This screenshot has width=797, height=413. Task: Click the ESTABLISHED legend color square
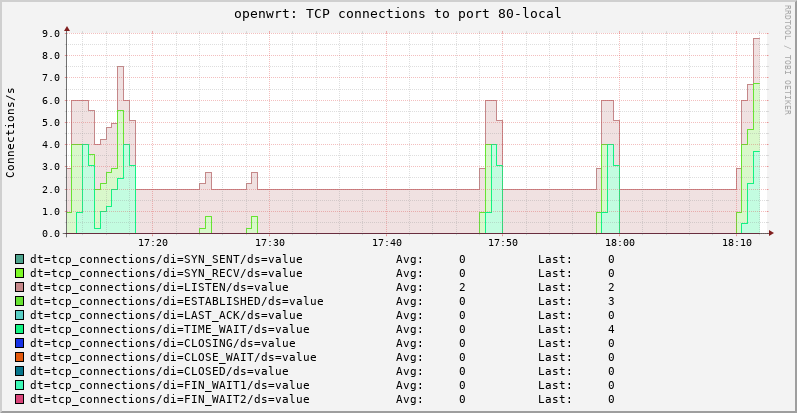tap(19, 301)
